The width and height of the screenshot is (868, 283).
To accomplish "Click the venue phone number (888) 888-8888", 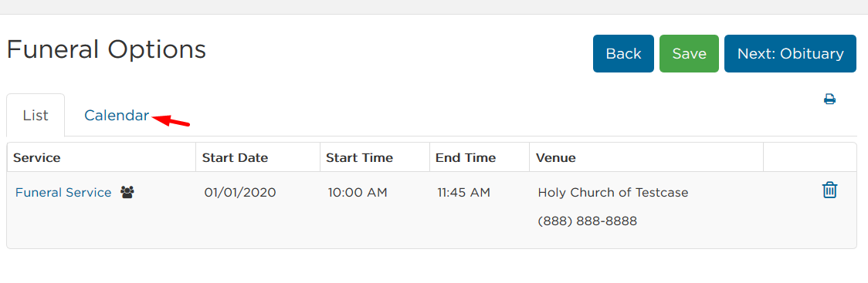I will [x=588, y=221].
